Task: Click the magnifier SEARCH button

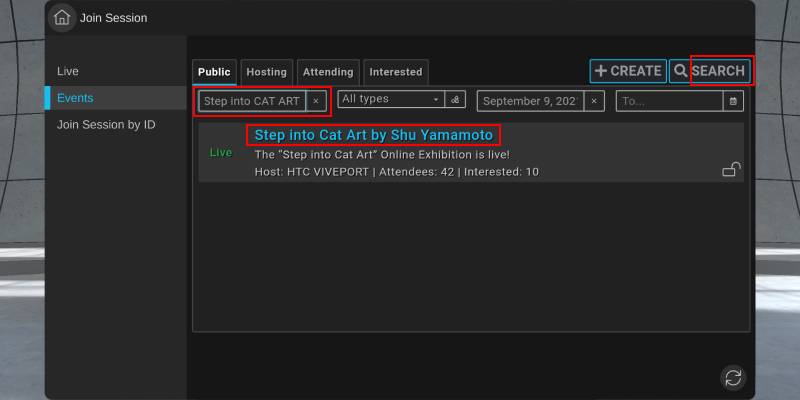Action: (709, 71)
